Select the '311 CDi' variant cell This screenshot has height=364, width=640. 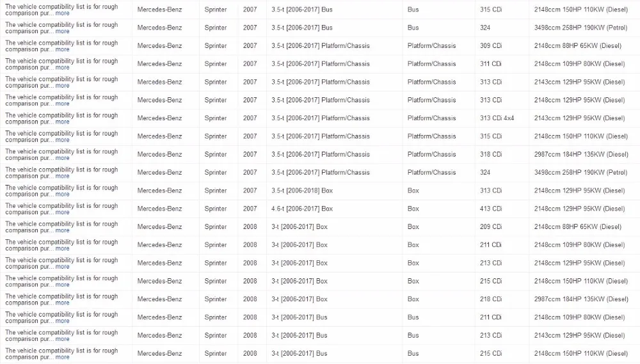491,64
